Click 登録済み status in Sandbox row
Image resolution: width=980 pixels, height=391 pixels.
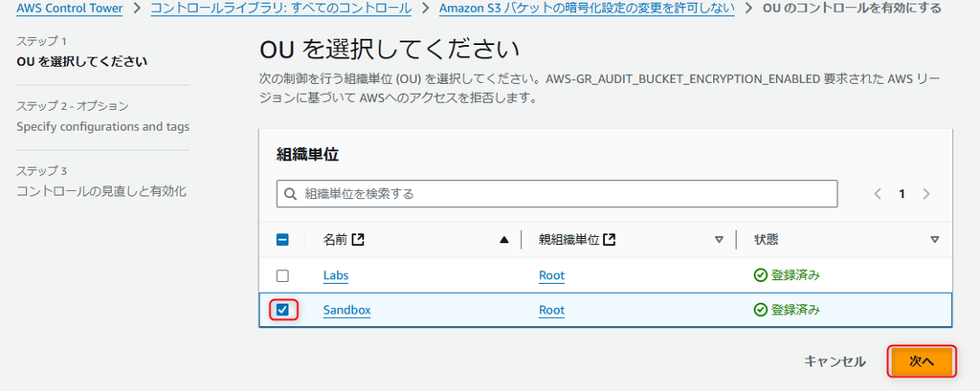(x=788, y=310)
